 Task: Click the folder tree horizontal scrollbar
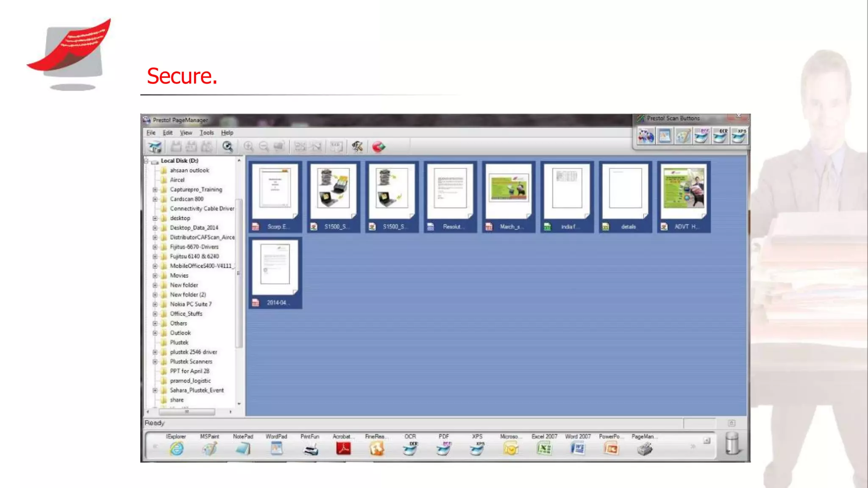[187, 412]
